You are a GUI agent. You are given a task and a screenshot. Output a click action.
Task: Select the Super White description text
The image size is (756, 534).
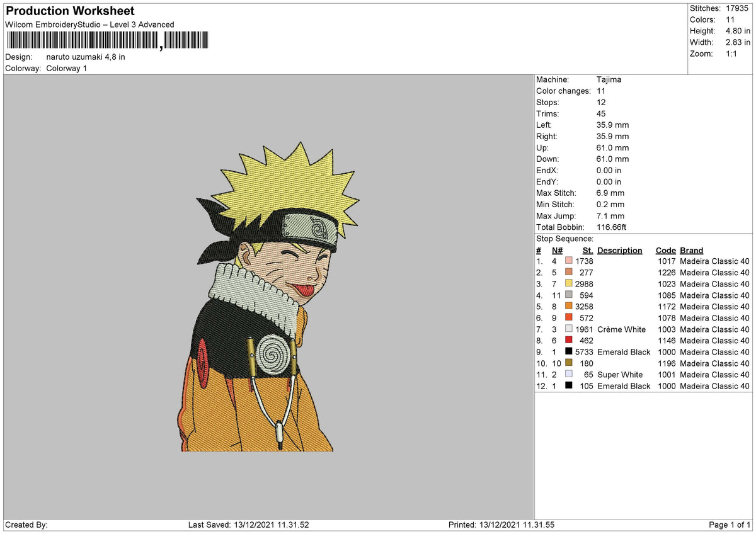tap(621, 375)
